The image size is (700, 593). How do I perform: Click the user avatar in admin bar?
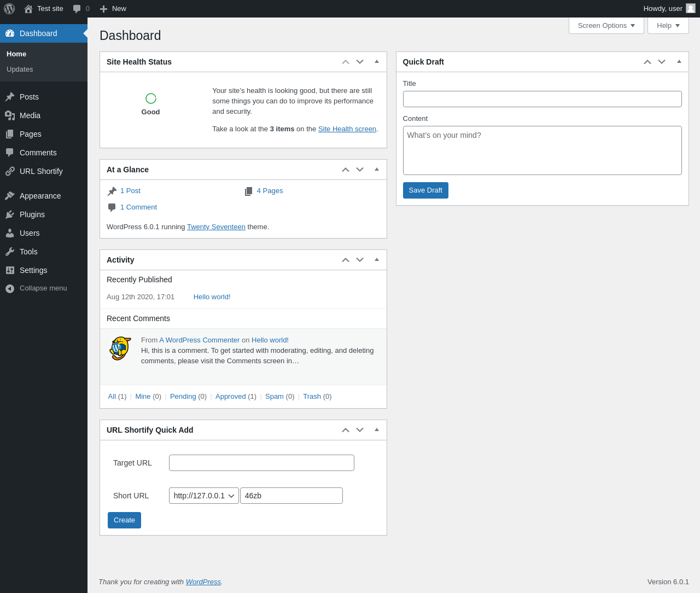[691, 9]
